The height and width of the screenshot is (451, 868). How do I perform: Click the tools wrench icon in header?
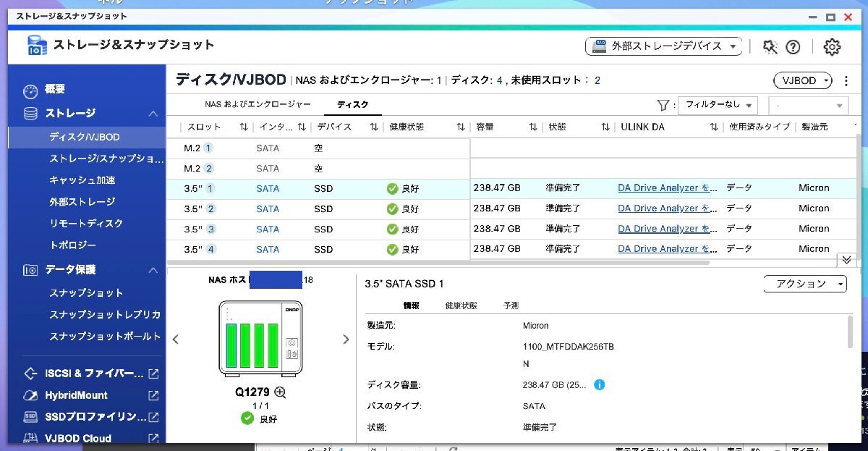(x=770, y=47)
